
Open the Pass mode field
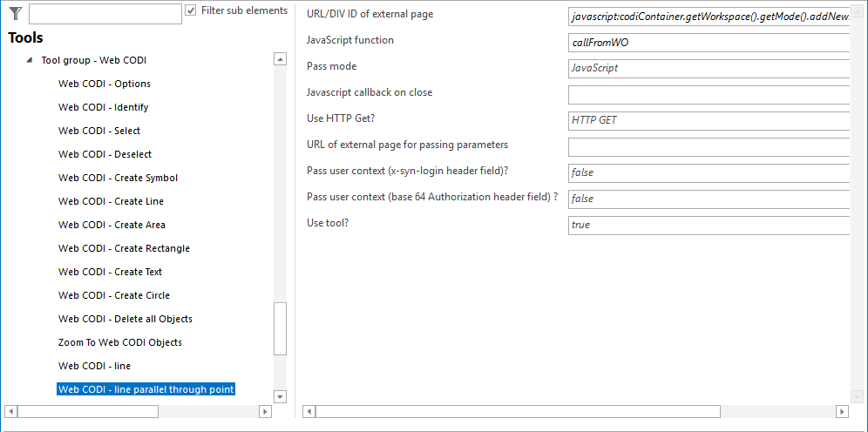(709, 69)
